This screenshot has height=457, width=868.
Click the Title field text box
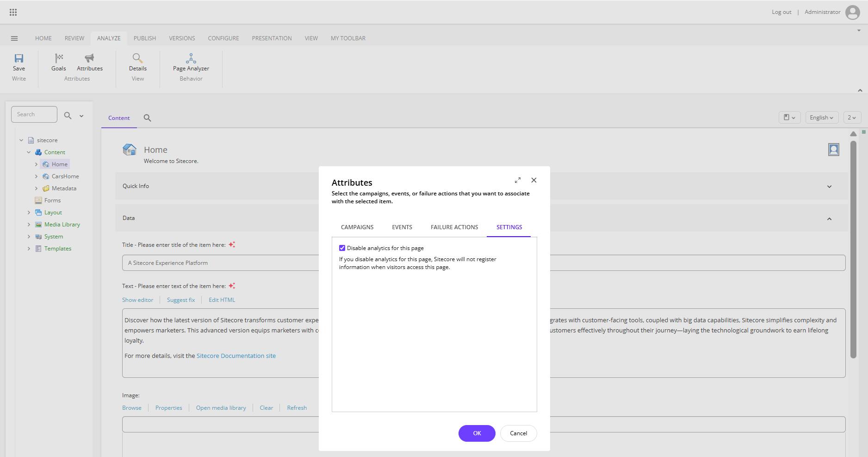click(x=484, y=263)
